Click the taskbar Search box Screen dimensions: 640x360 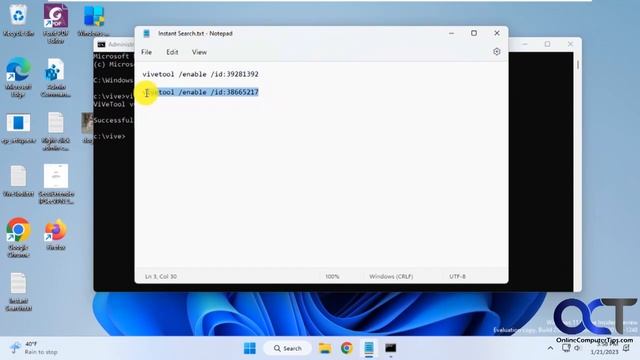pos(287,348)
